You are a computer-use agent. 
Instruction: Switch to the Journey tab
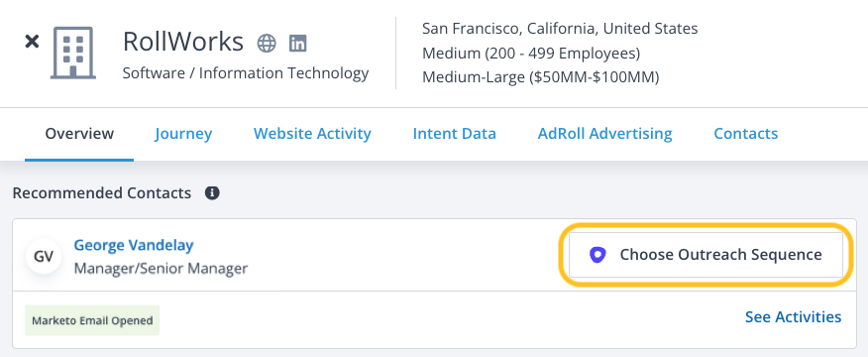[183, 134]
